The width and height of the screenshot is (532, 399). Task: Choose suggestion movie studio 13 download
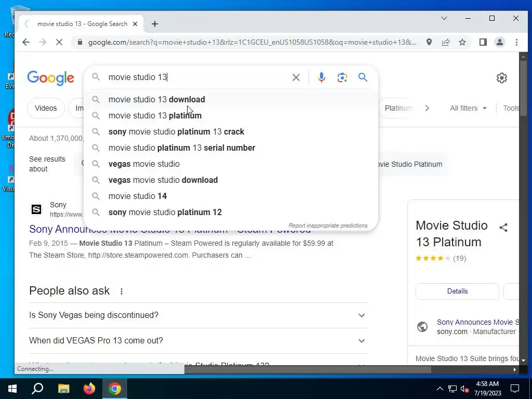click(231, 99)
